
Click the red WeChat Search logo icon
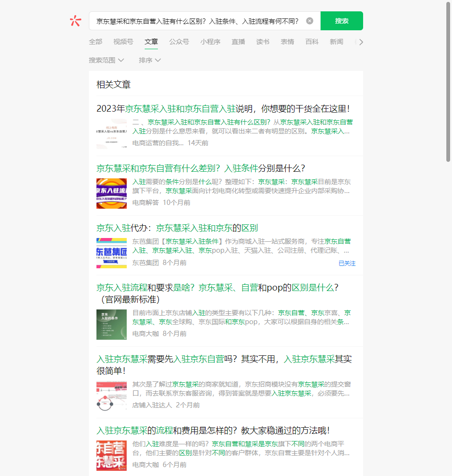(x=76, y=21)
